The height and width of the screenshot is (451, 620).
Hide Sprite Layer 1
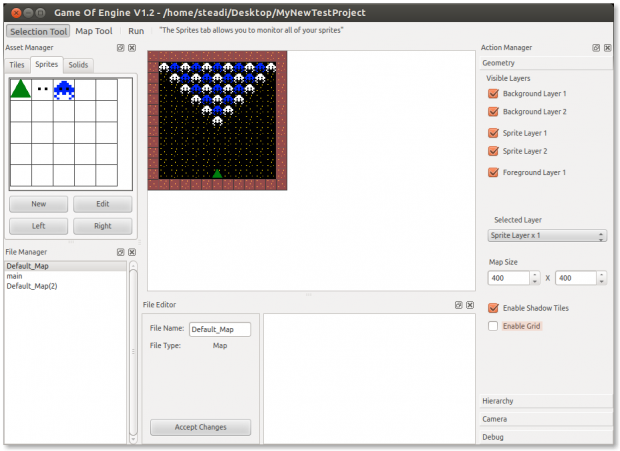coord(493,133)
